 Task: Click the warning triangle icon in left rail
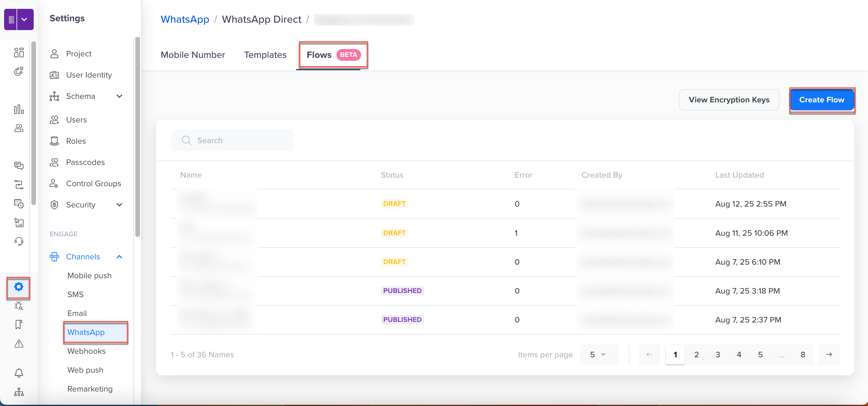point(19,344)
